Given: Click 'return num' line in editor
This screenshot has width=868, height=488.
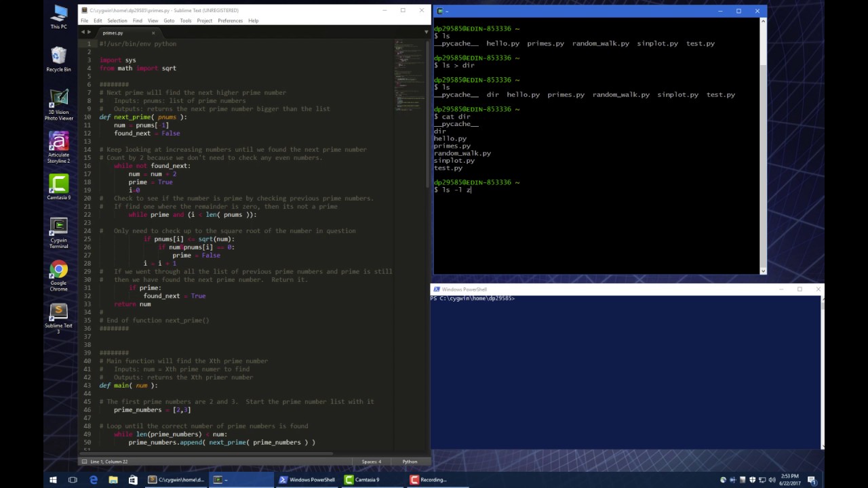Looking at the screenshot, I should click(132, 304).
